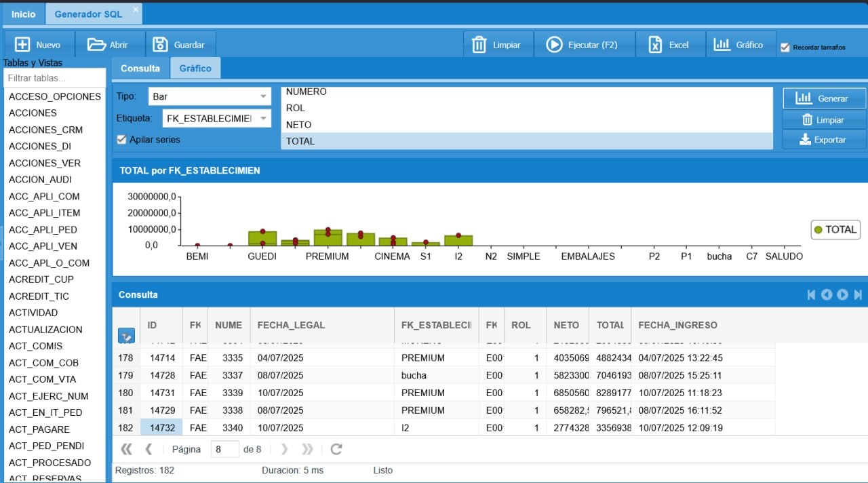Export results with the Excel icon
868x483 pixels.
click(x=655, y=45)
